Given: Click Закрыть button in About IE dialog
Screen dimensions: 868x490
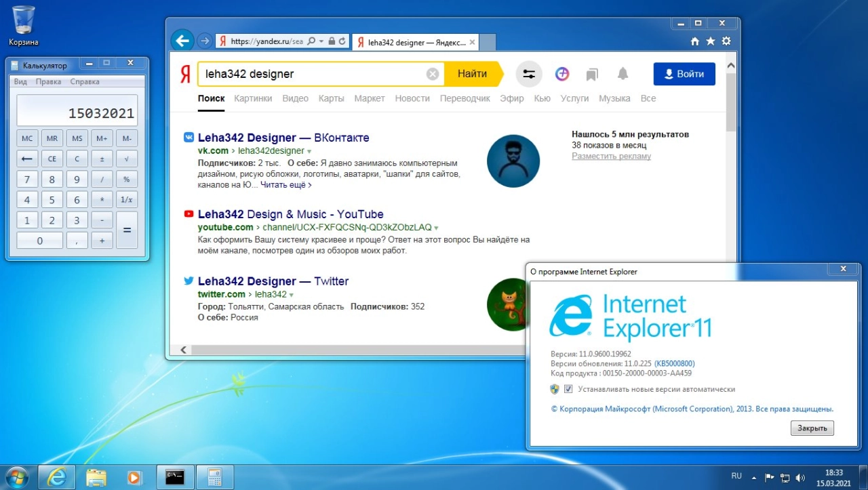Looking at the screenshot, I should click(x=812, y=428).
